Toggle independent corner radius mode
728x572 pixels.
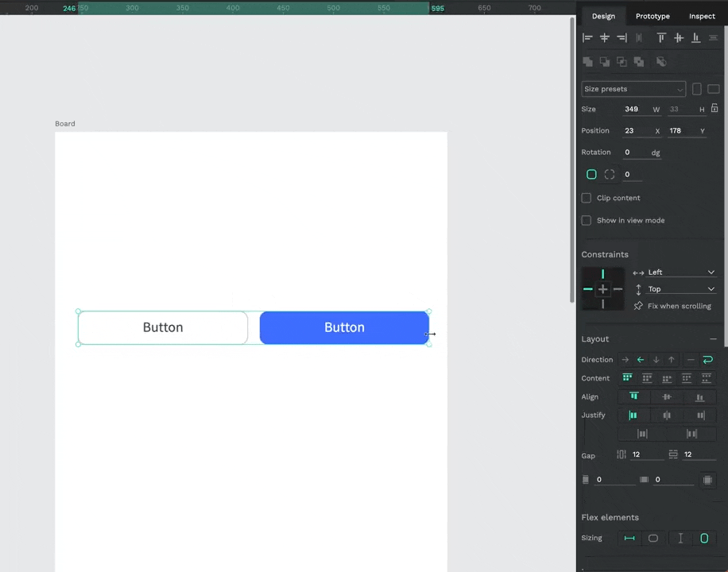tap(610, 174)
